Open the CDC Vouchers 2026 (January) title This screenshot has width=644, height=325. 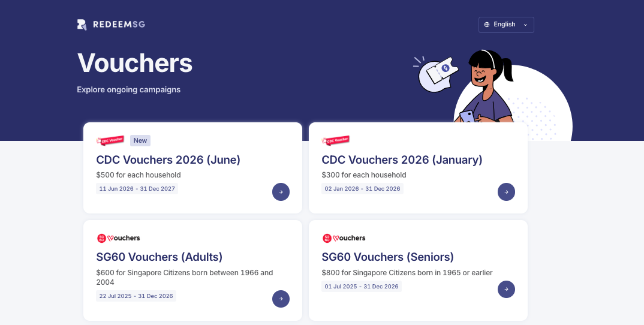(402, 160)
